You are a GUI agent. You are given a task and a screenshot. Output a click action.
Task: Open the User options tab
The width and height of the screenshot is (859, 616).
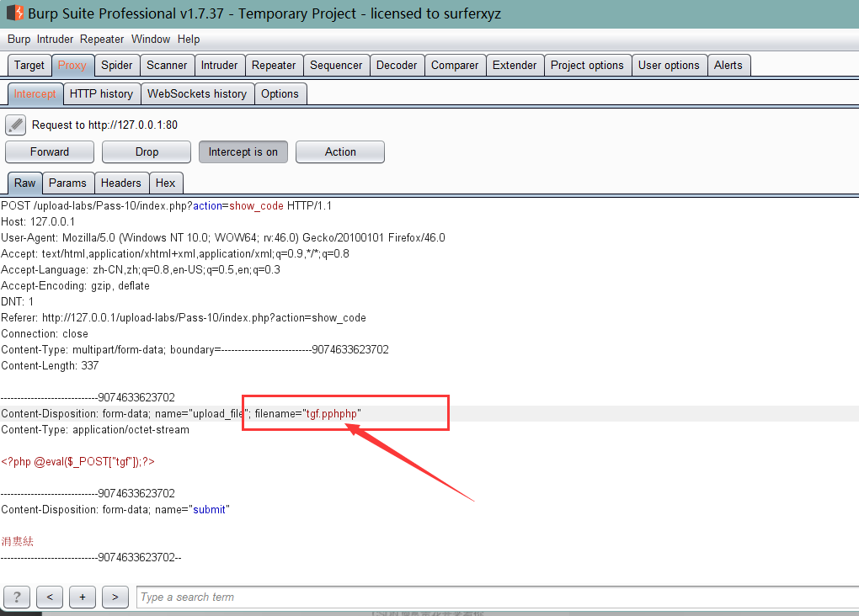669,65
